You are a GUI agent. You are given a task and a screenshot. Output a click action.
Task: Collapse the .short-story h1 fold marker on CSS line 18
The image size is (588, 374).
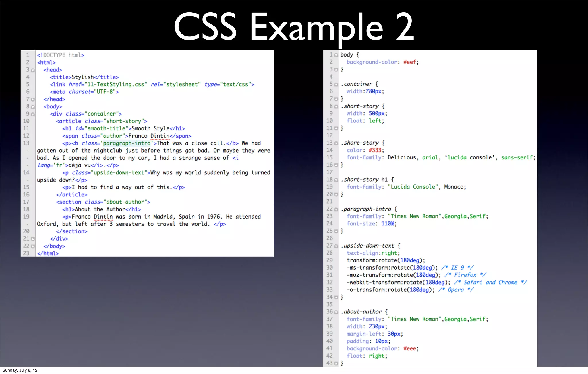[336, 180]
